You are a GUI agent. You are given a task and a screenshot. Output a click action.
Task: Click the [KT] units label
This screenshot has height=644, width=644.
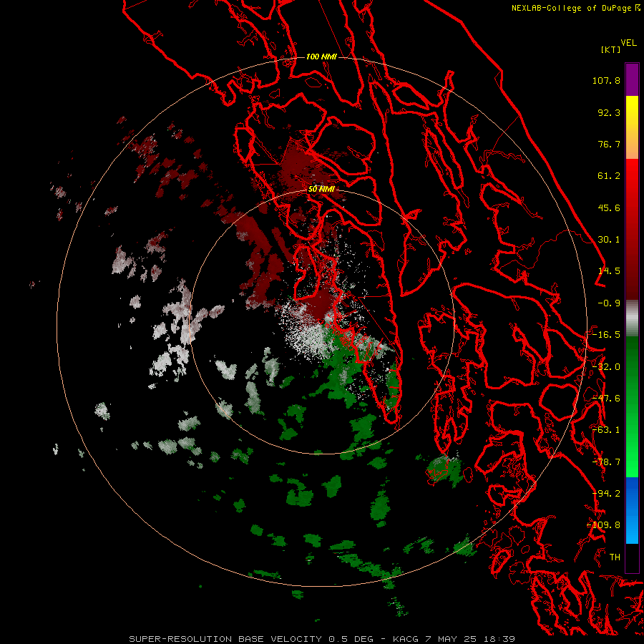(x=611, y=49)
